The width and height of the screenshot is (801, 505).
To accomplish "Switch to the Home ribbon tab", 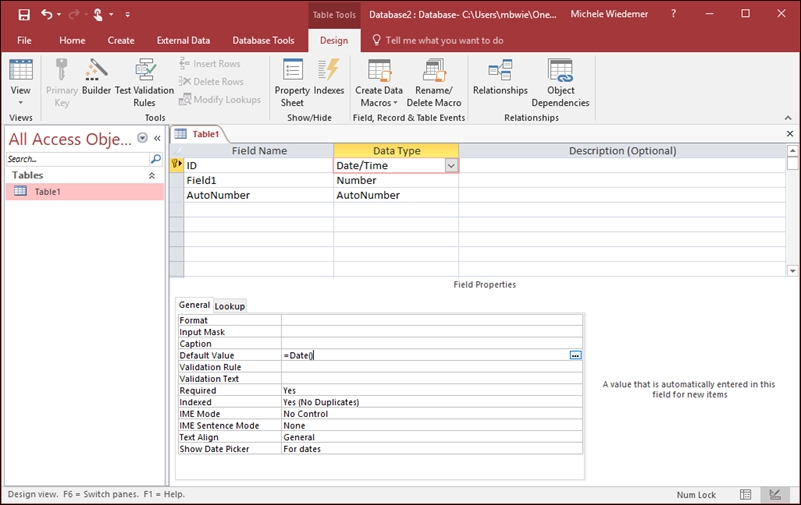I will (x=72, y=40).
